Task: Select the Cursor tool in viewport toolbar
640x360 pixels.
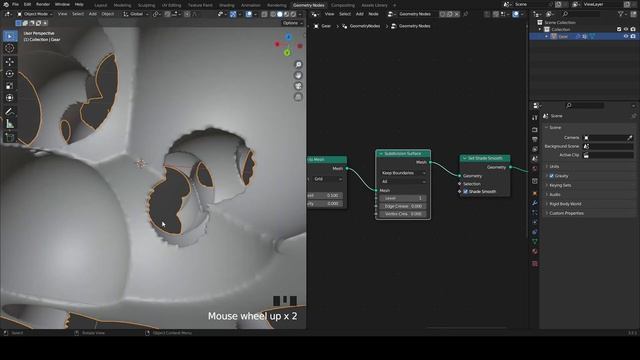Action: click(10, 48)
